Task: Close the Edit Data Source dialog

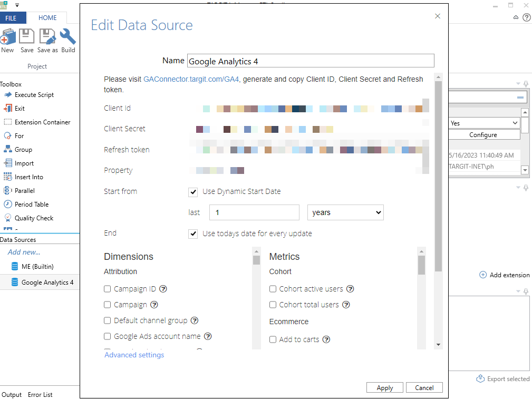Action: pyautogui.click(x=438, y=16)
